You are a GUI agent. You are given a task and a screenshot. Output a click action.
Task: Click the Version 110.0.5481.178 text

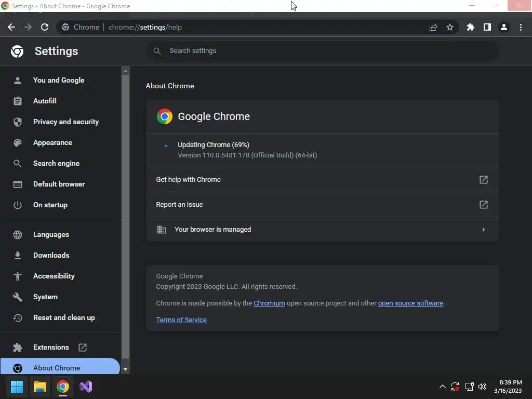247,155
